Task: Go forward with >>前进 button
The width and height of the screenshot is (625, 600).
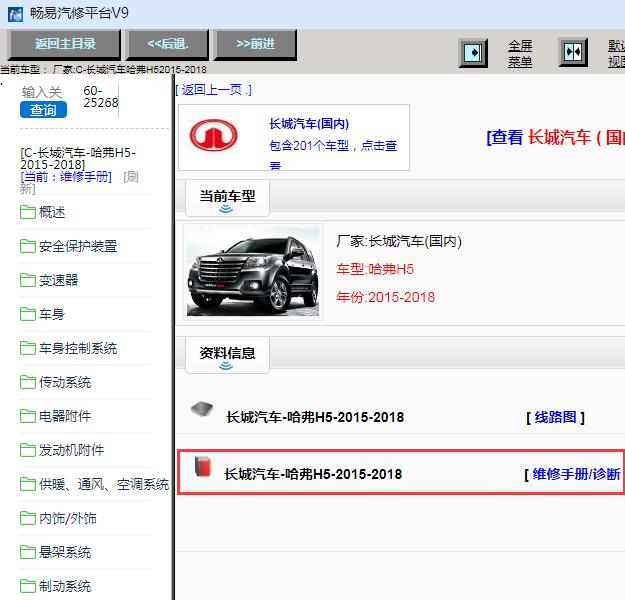Action: pos(256,44)
